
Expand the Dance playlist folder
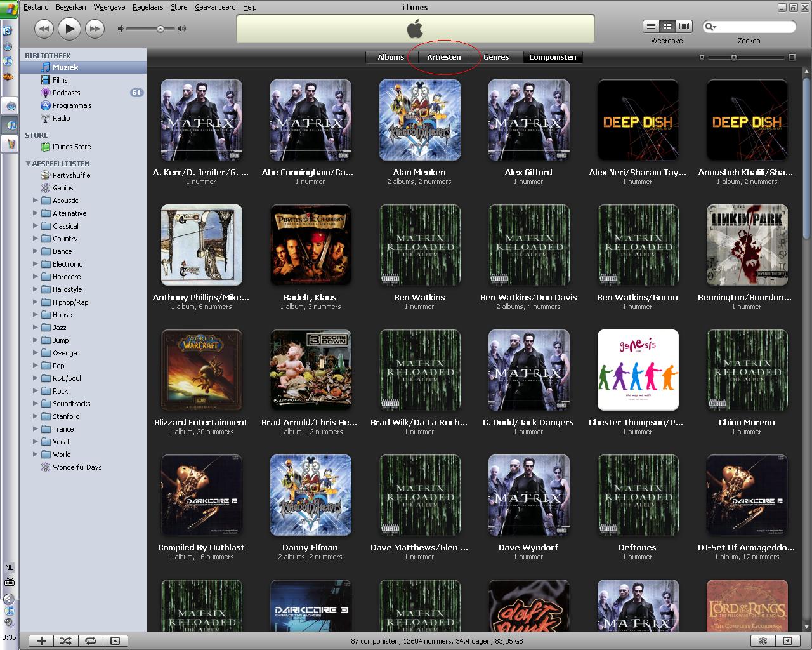(36, 251)
